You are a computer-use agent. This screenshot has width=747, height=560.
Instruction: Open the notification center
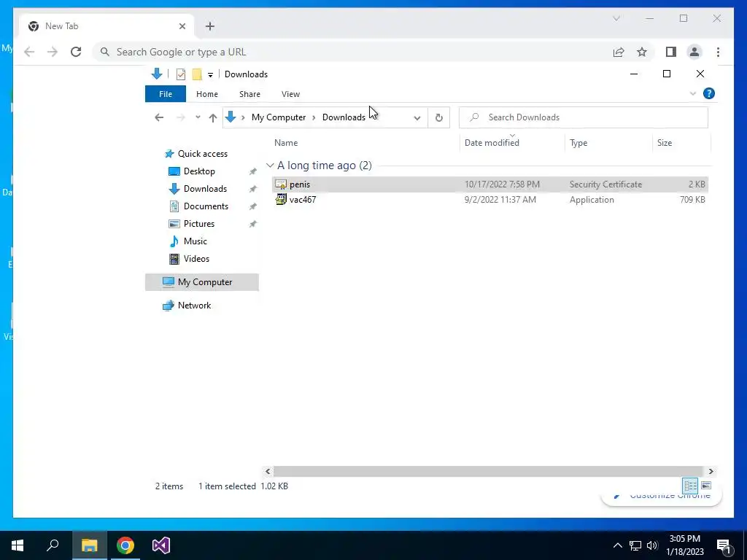click(x=724, y=546)
